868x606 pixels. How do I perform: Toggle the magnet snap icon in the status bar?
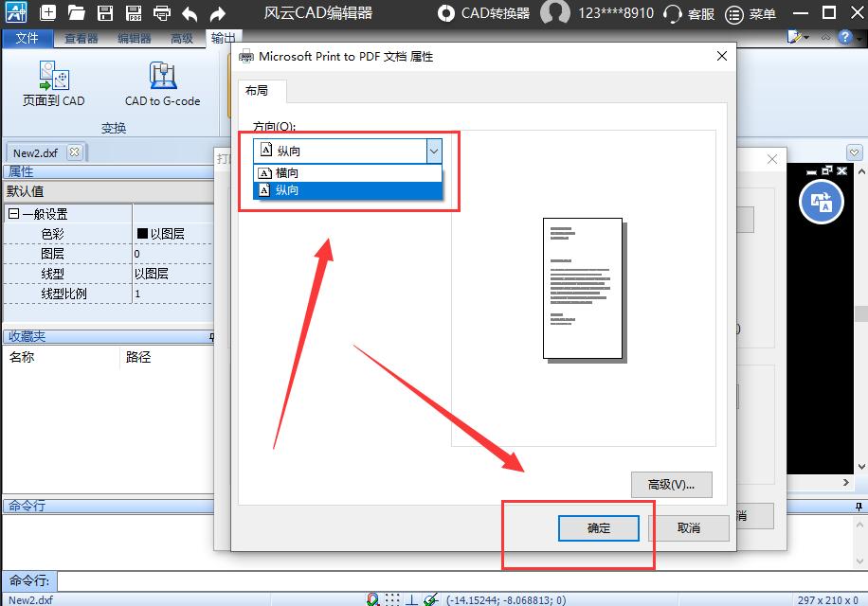point(373,599)
